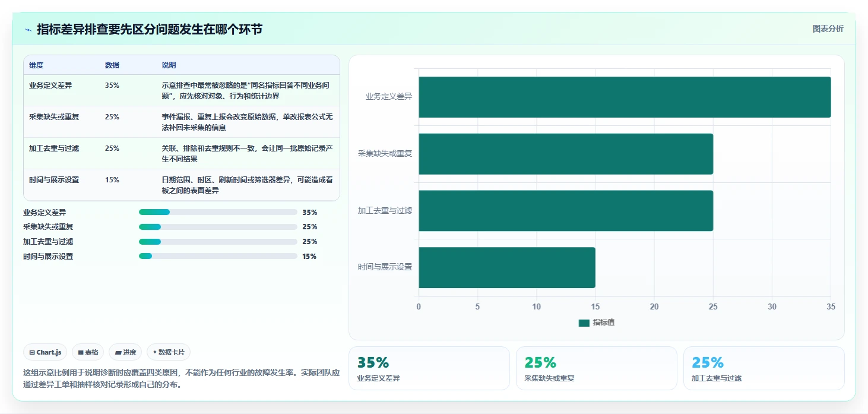This screenshot has width=868, height=414.
Task: Click the 业务定义差异 bar in the chart
Action: pyautogui.click(x=625, y=97)
